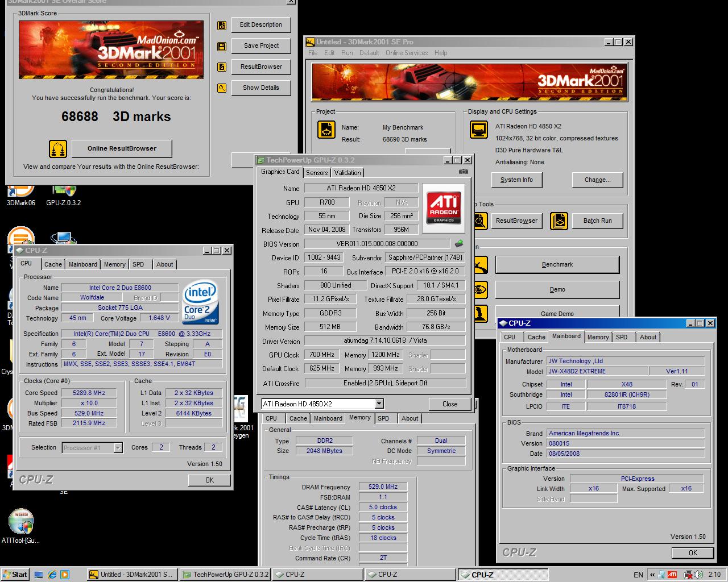Click OK in the CPU-Z mainboard window
The image size is (728, 582).
point(692,553)
